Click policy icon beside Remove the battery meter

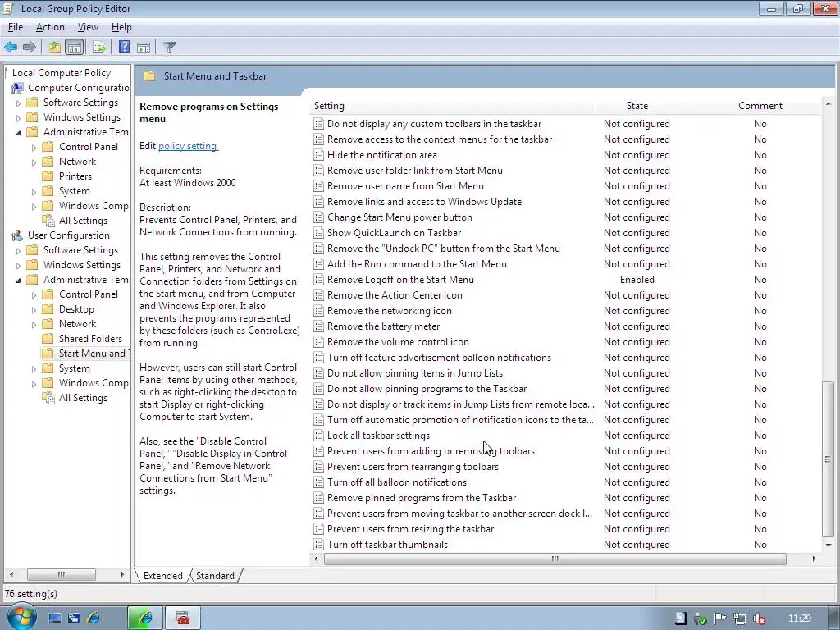(318, 326)
